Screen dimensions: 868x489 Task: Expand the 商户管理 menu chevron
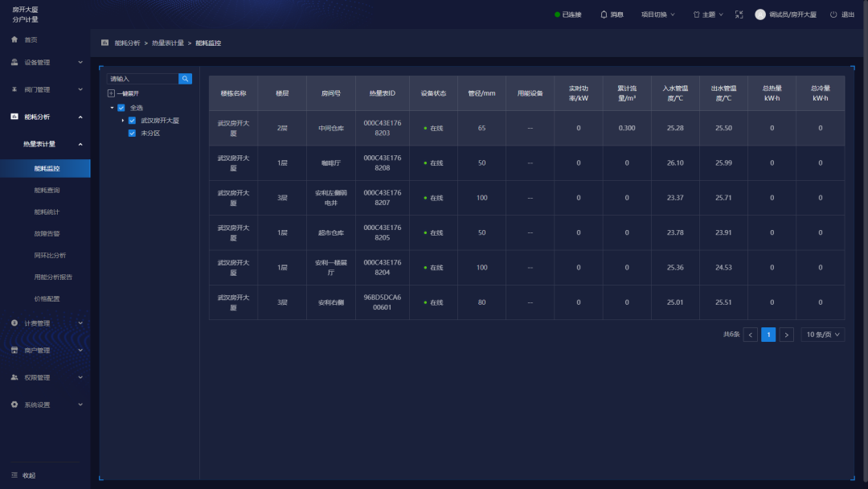click(x=80, y=350)
